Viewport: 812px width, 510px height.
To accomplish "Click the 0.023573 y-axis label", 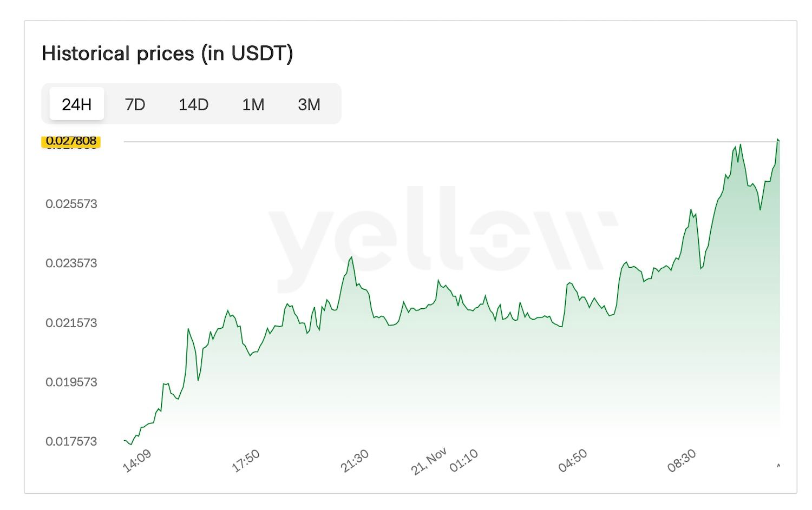I will (71, 263).
